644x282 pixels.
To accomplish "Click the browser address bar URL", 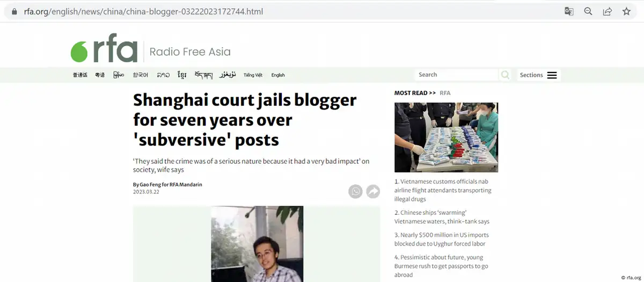I will pos(143,11).
